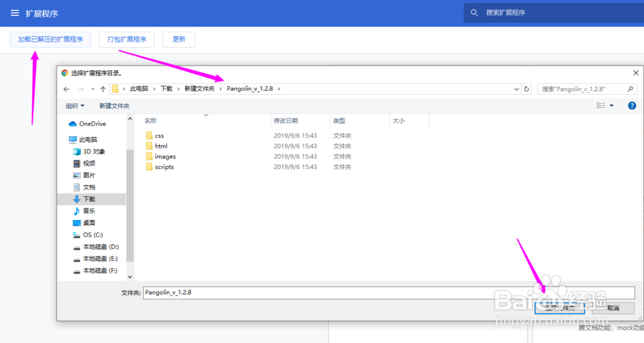Focus the 文件夹 name input field
This screenshot has width=644, height=343.
point(388,293)
